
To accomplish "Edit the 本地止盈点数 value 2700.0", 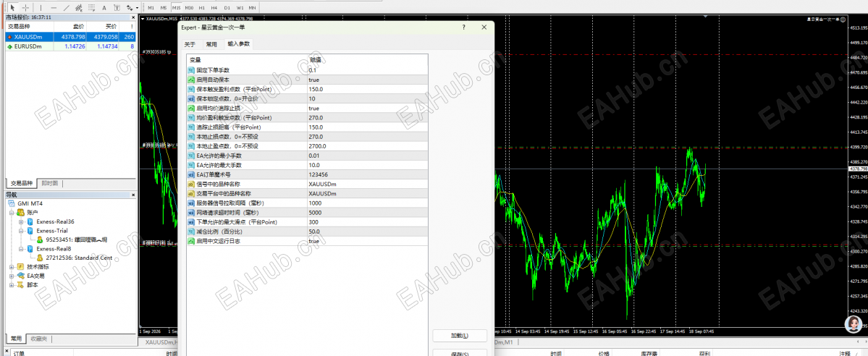I will 368,146.
